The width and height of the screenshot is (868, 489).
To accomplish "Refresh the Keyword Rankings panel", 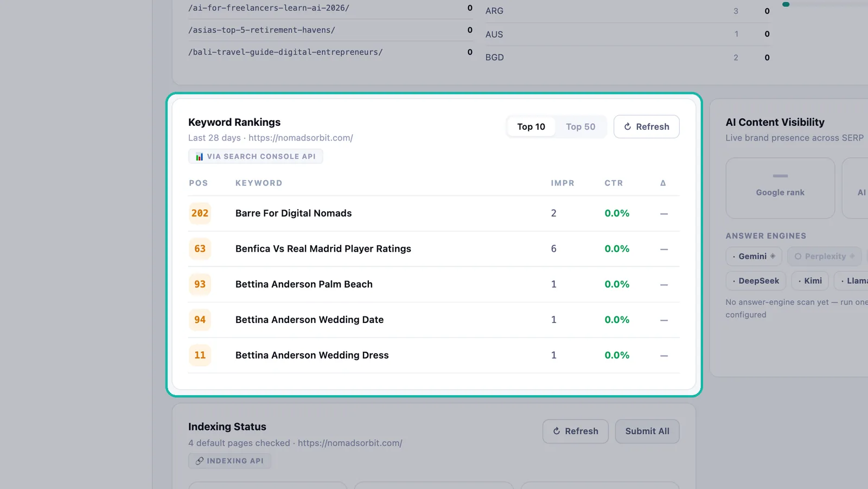I will click(x=646, y=126).
